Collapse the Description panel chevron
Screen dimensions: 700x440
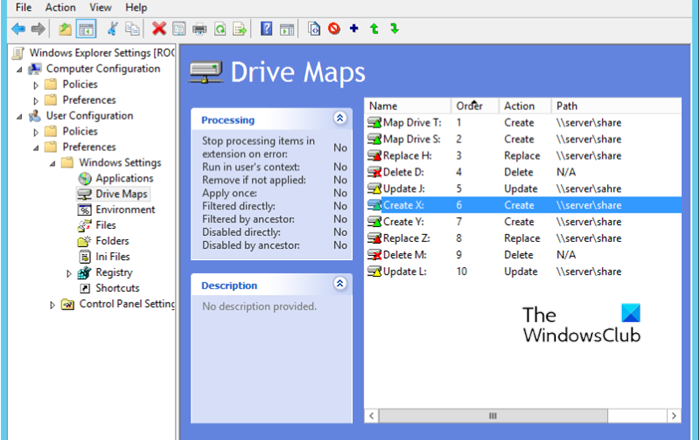click(340, 285)
